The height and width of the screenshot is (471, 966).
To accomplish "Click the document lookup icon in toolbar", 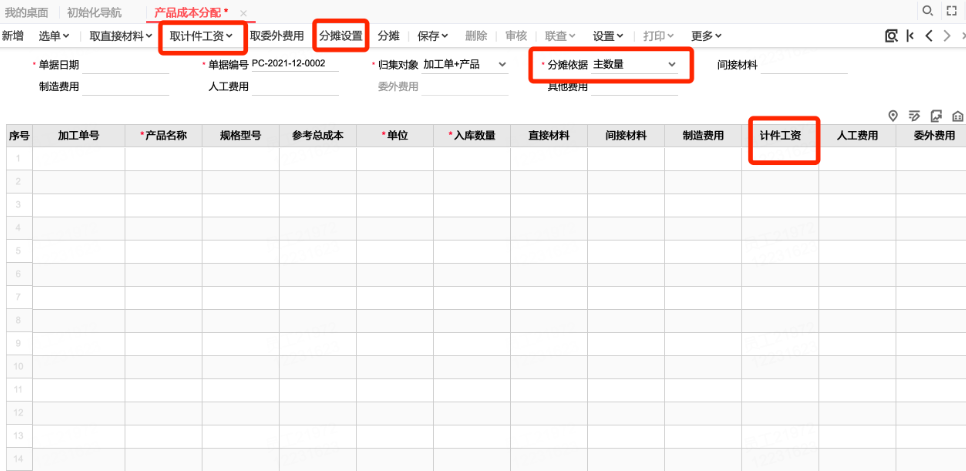I will click(890, 36).
